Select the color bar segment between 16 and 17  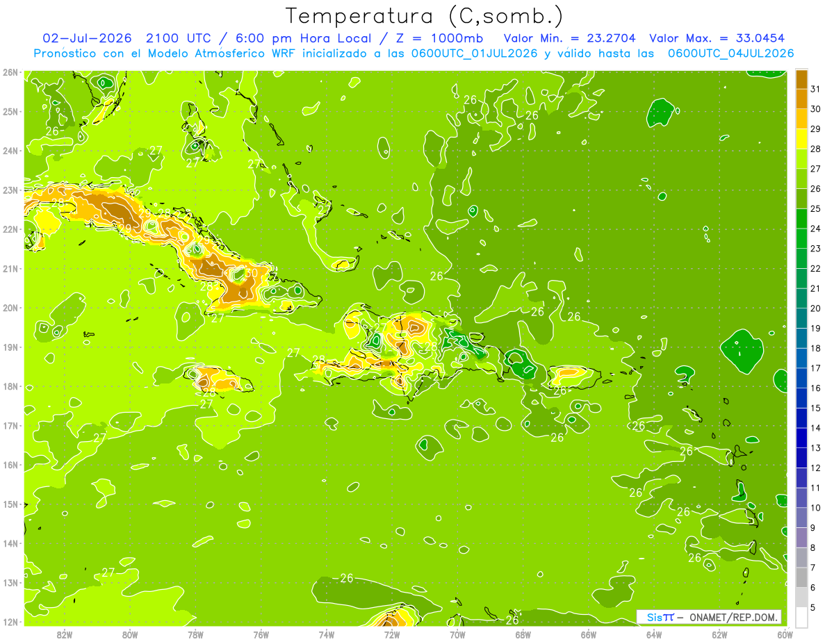[801, 378]
